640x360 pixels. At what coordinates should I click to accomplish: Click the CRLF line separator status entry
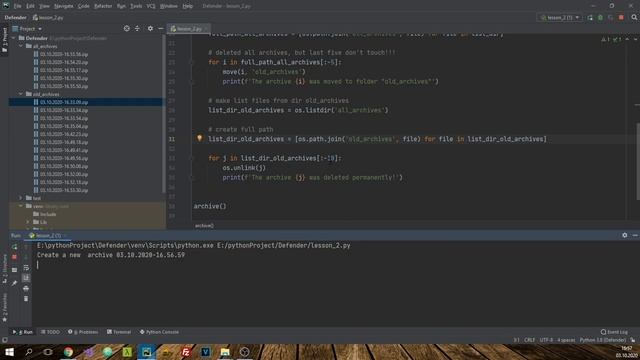click(529, 340)
